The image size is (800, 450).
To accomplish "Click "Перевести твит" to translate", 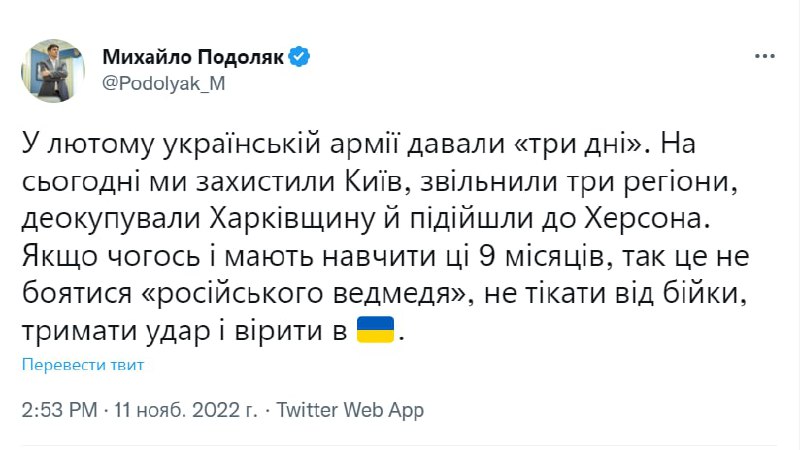I will pos(83,365).
